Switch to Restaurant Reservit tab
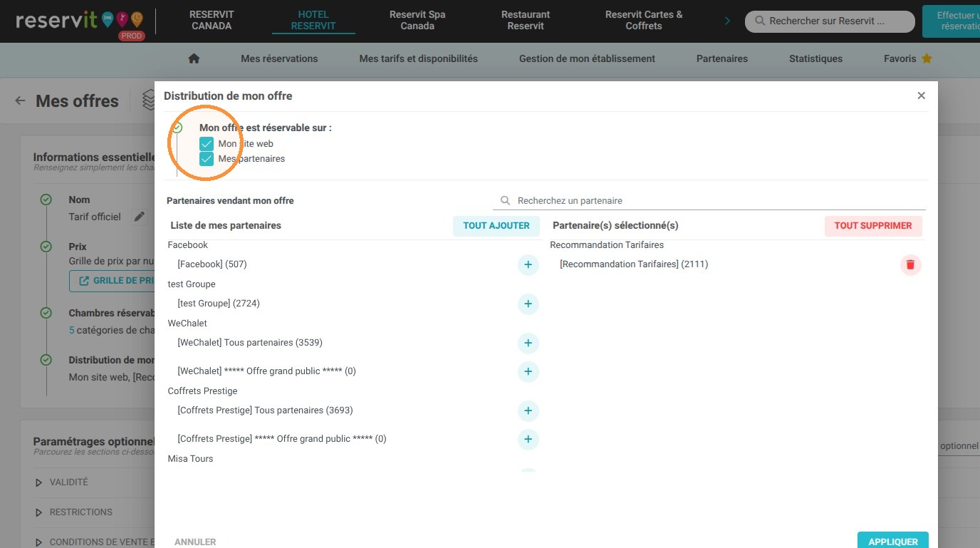 [526, 20]
